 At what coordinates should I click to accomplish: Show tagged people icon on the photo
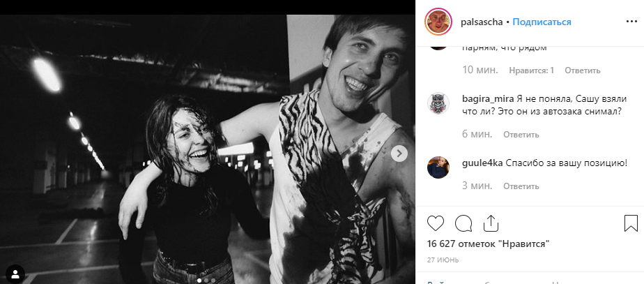point(14,271)
